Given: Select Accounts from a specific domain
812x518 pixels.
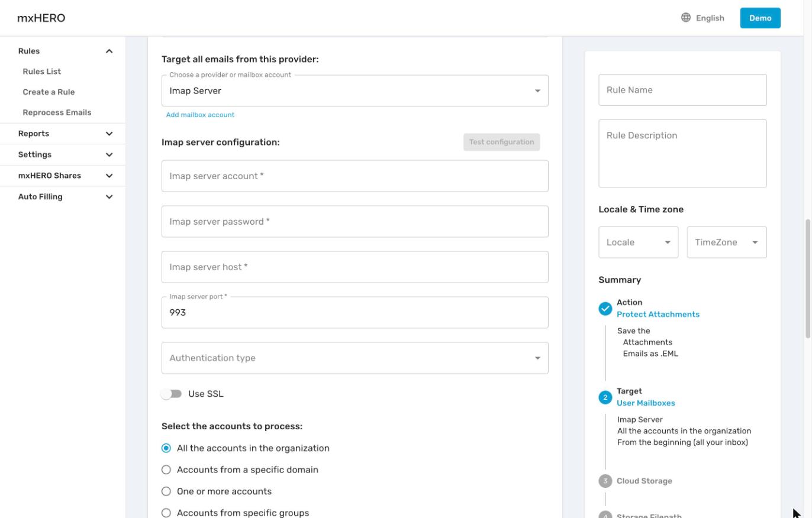Looking at the screenshot, I should (166, 470).
